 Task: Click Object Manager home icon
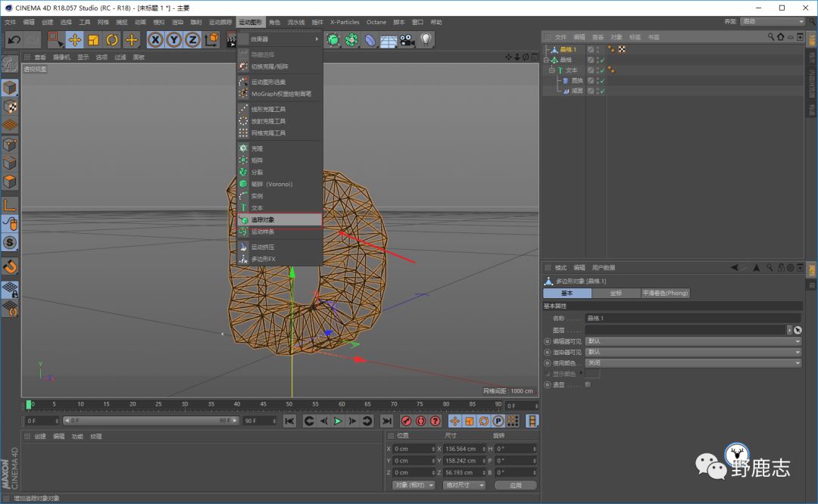pyautogui.click(x=780, y=37)
